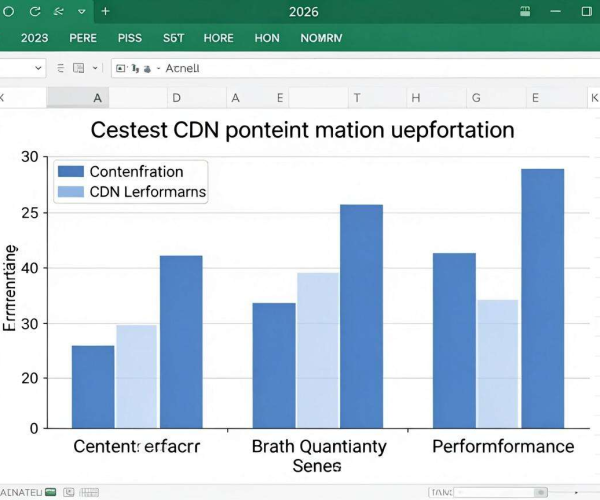Expand the small chevron after the grid icon

pyautogui.click(x=95, y=68)
